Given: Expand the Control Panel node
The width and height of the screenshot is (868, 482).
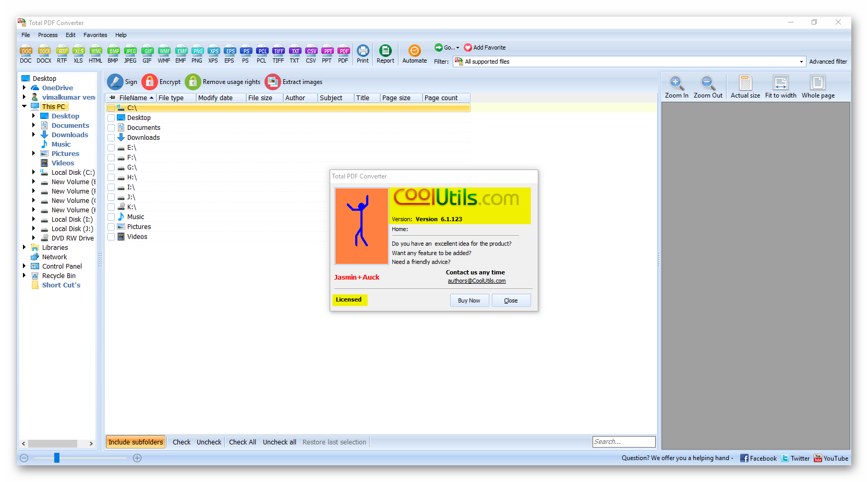Looking at the screenshot, I should tap(24, 266).
